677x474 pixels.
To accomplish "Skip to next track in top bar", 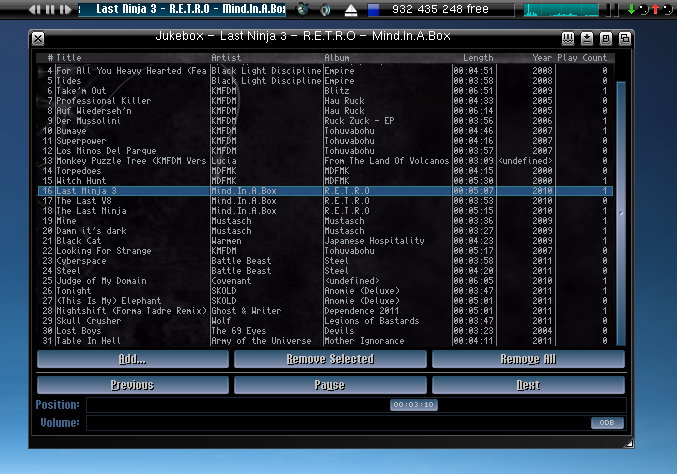I will coord(65,9).
